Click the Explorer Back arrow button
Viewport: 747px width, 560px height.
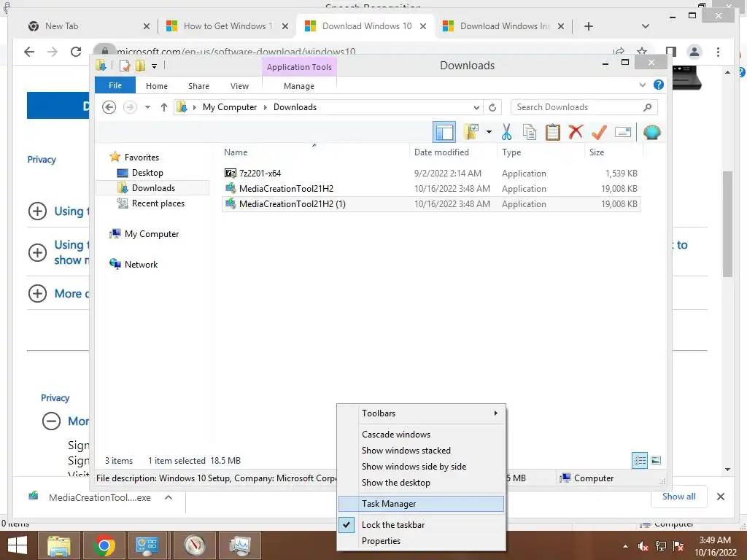pyautogui.click(x=109, y=107)
